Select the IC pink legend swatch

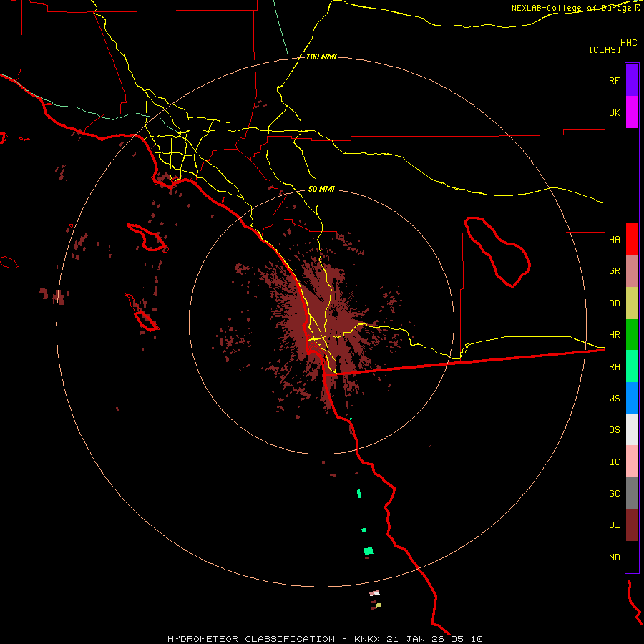coord(632,462)
